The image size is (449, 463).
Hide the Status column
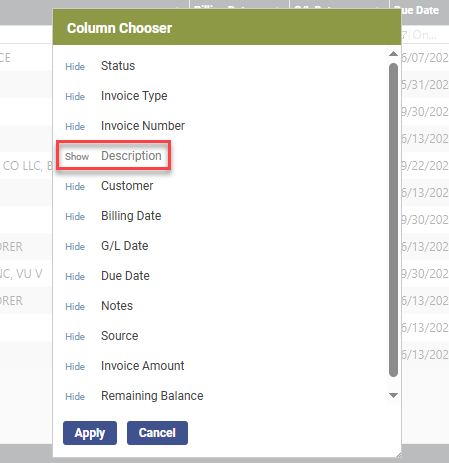[x=75, y=66]
